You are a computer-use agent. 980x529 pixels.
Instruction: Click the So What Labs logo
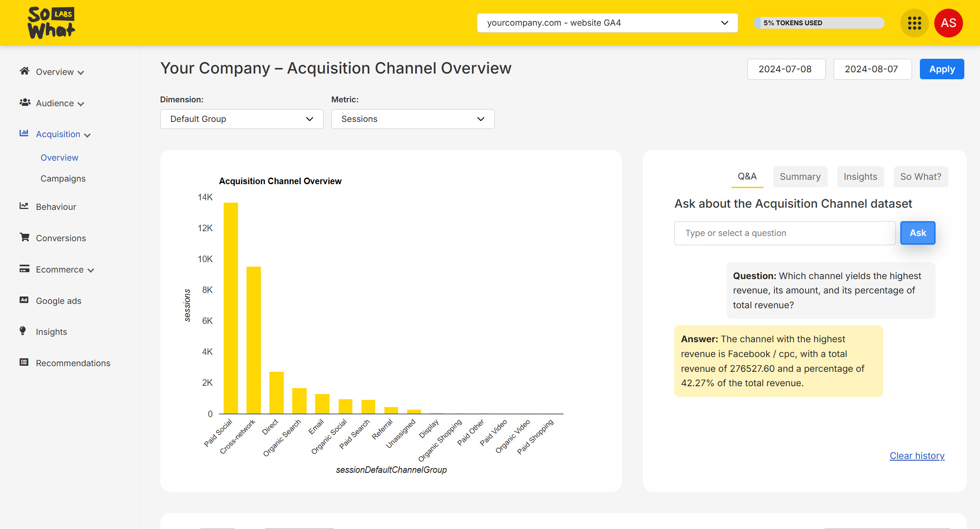tap(51, 23)
